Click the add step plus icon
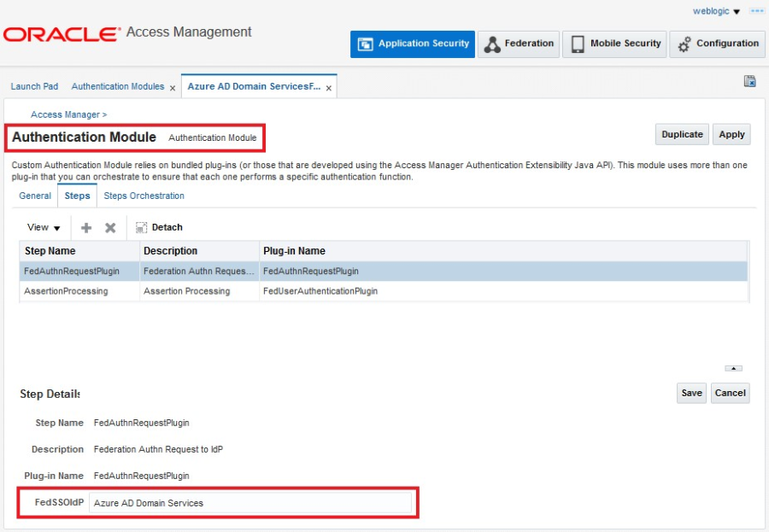This screenshot has width=769, height=532. pyautogui.click(x=86, y=228)
